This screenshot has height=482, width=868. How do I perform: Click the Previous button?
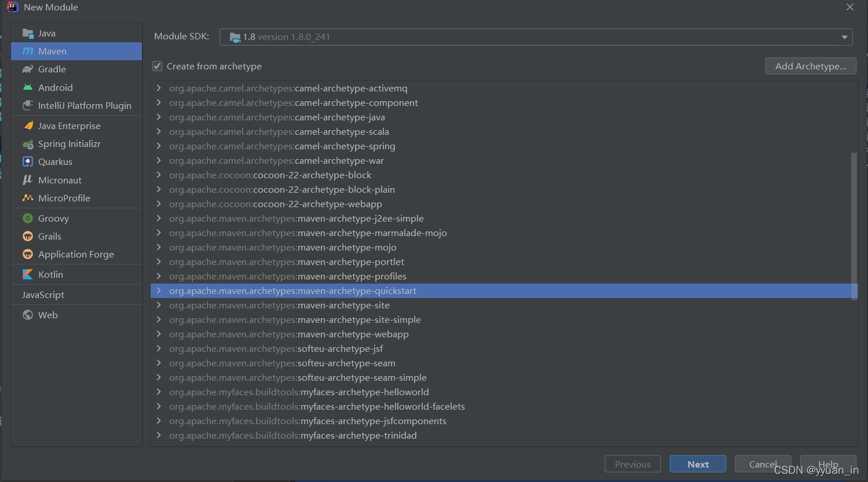coord(633,464)
